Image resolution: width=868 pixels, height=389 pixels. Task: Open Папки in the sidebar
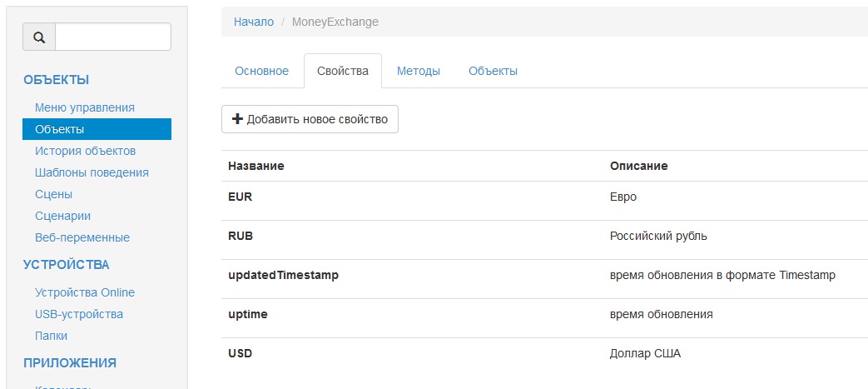coord(51,336)
